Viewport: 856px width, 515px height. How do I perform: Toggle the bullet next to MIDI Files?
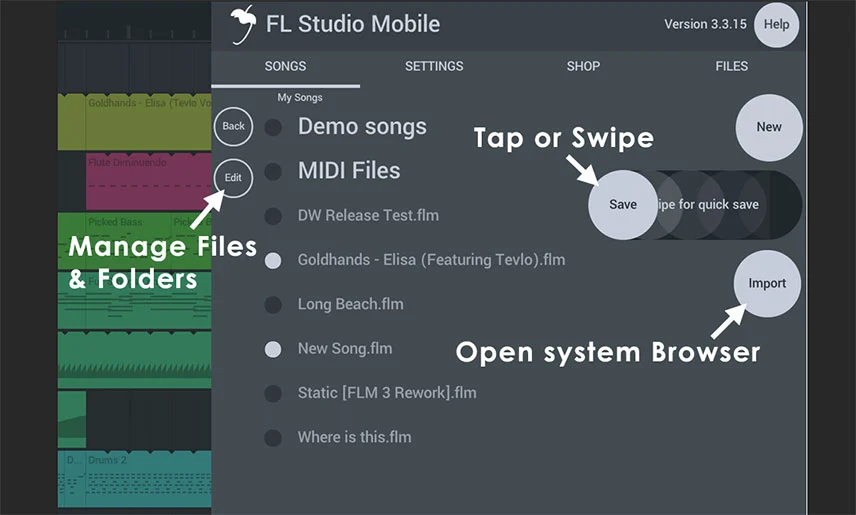click(273, 171)
